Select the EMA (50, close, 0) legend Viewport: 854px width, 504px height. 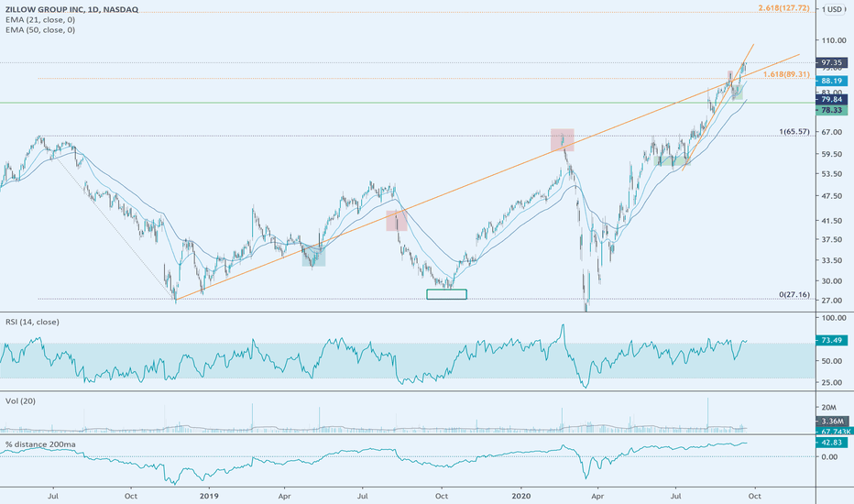click(x=40, y=30)
